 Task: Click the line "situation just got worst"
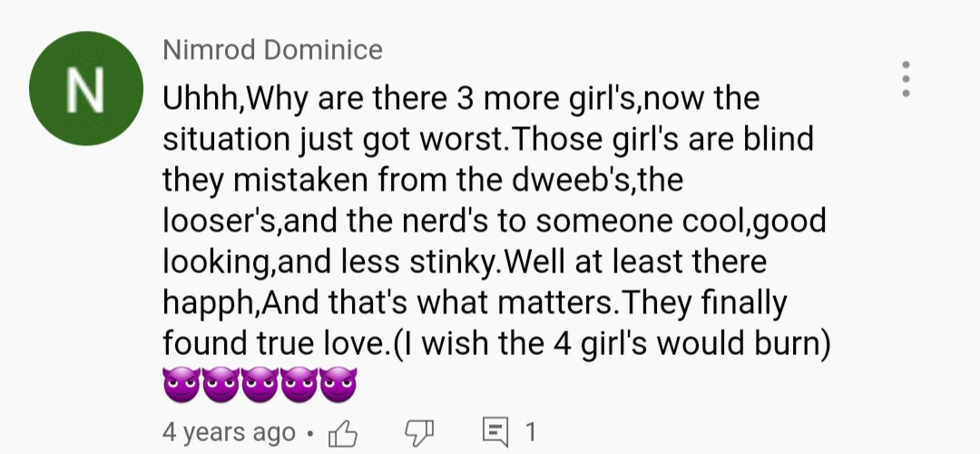pos(488,140)
